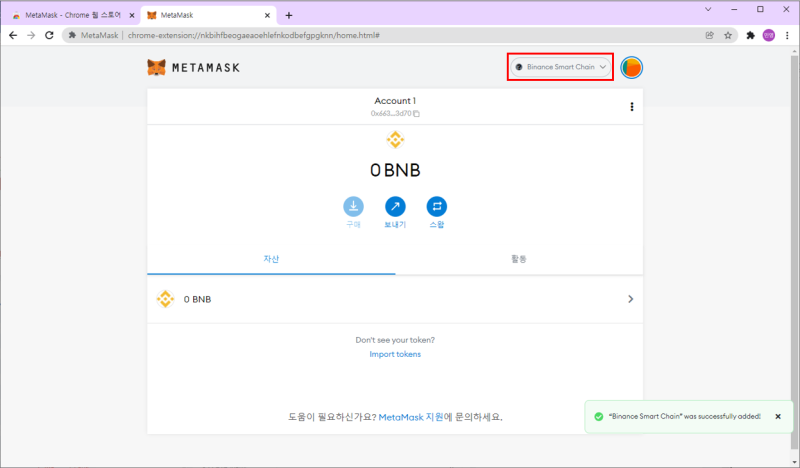The height and width of the screenshot is (468, 800).
Task: Open the 0 BNB asset row
Action: (x=395, y=299)
